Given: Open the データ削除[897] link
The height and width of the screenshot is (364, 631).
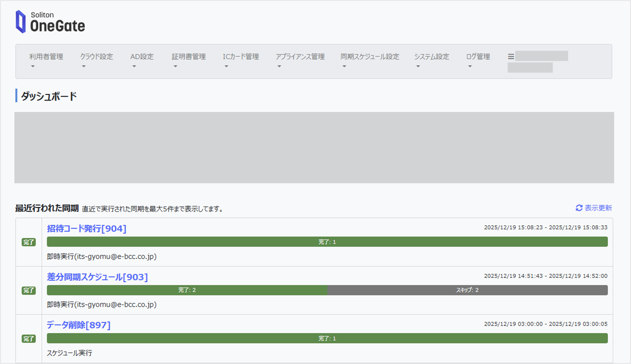Looking at the screenshot, I should click(78, 325).
